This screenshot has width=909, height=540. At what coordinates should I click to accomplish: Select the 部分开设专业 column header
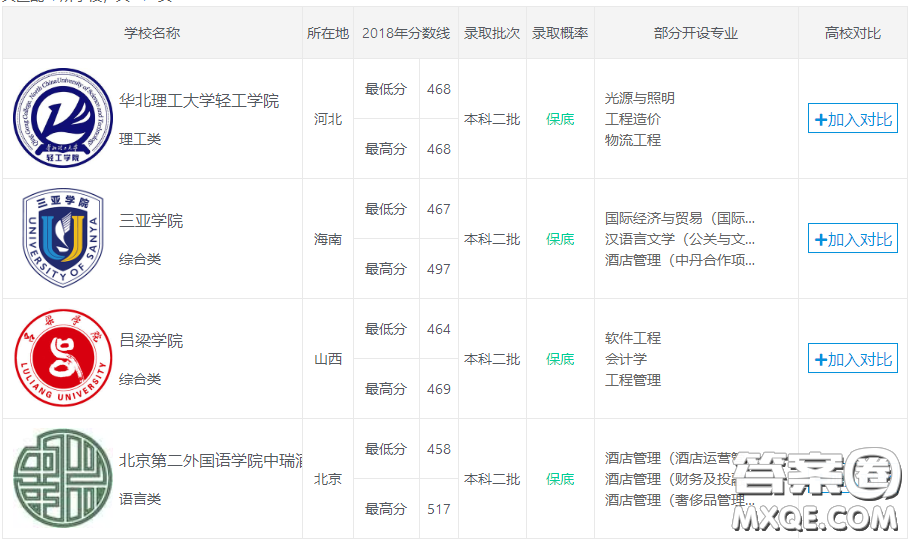point(696,33)
